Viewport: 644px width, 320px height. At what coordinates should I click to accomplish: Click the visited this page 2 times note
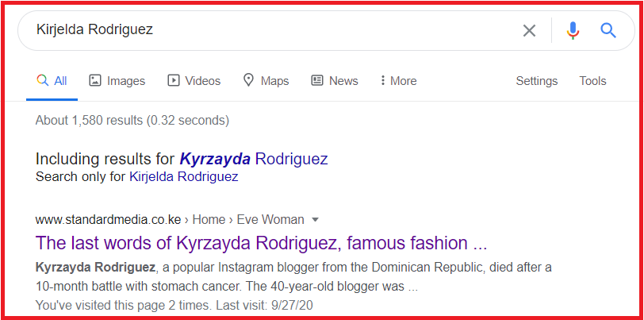click(174, 305)
